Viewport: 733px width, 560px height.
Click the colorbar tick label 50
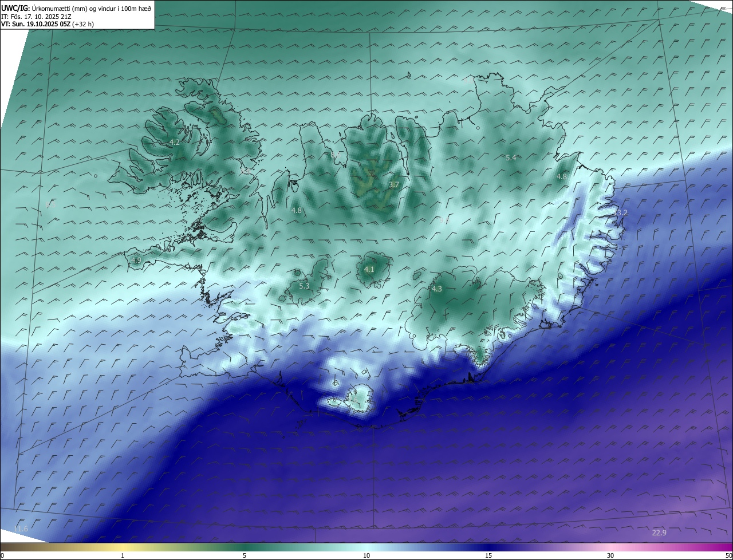pos(729,555)
